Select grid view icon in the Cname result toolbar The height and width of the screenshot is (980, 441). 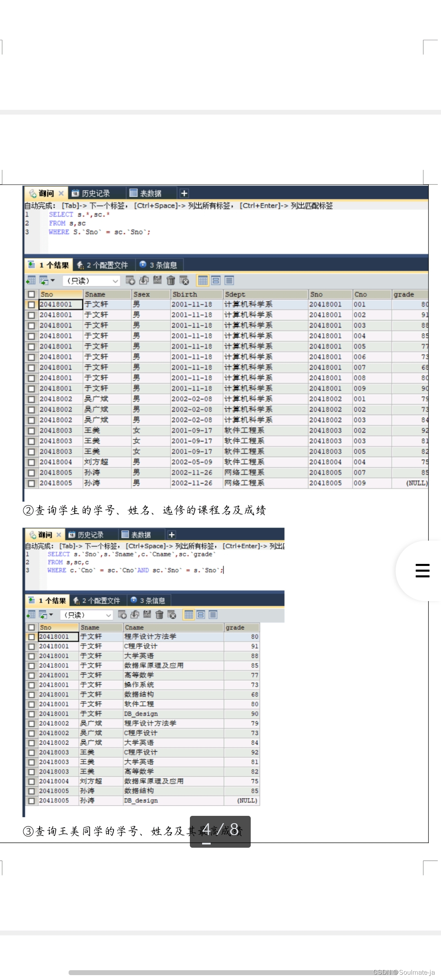click(189, 615)
